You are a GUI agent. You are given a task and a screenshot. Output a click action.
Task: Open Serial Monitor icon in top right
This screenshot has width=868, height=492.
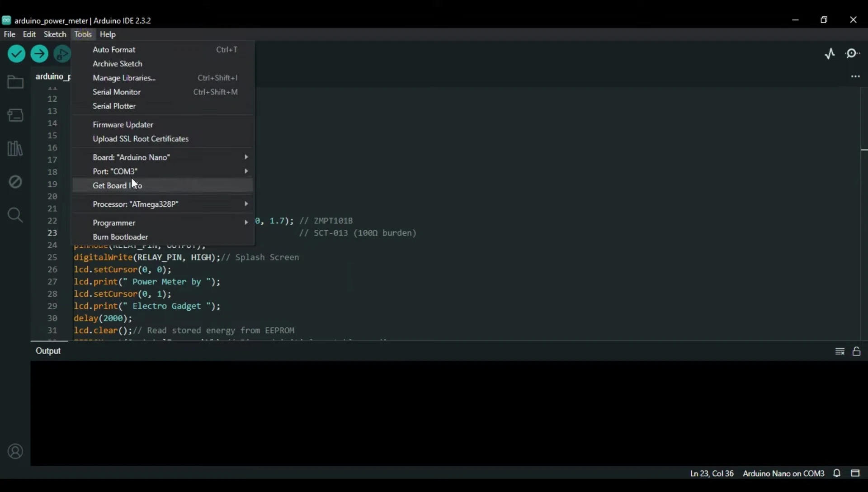853,54
